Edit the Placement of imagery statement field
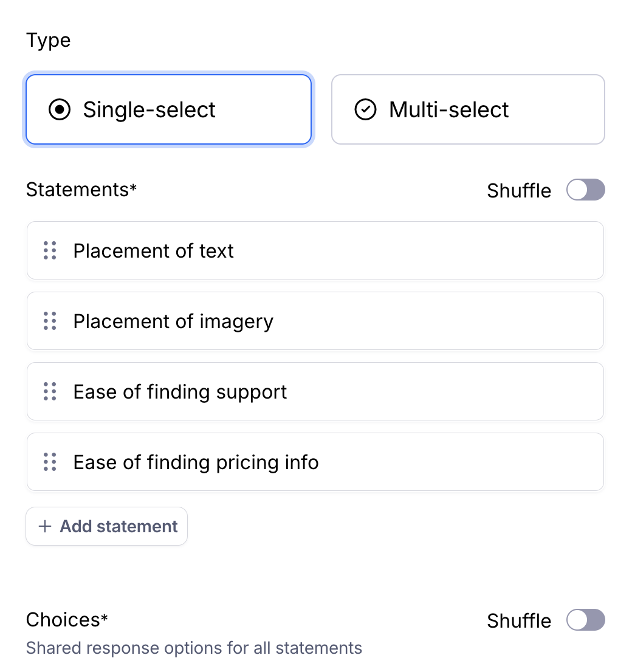This screenshot has width=632, height=672. point(328,321)
